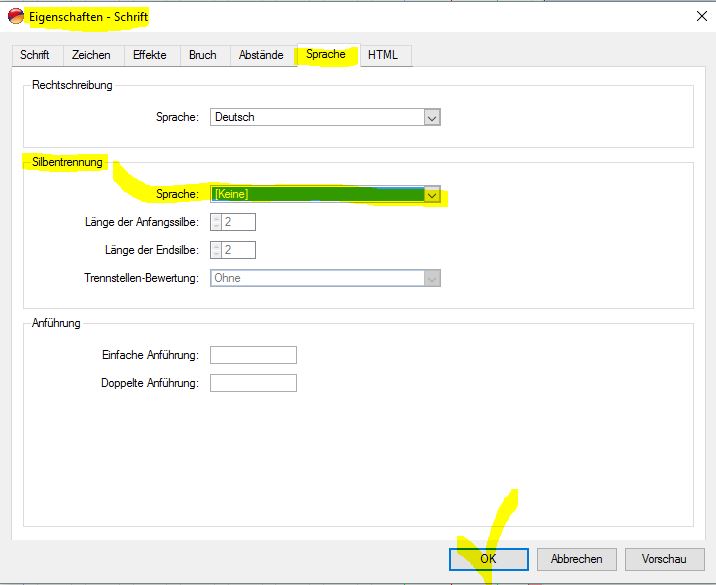Confirm the dialog with OK
716x585 pixels.
[x=488, y=559]
